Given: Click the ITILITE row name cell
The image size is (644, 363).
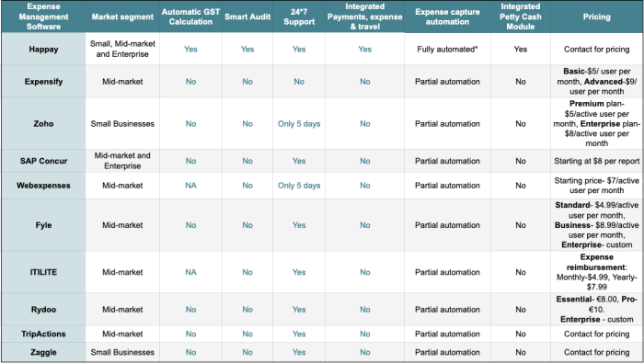Looking at the screenshot, I should pos(43,272).
